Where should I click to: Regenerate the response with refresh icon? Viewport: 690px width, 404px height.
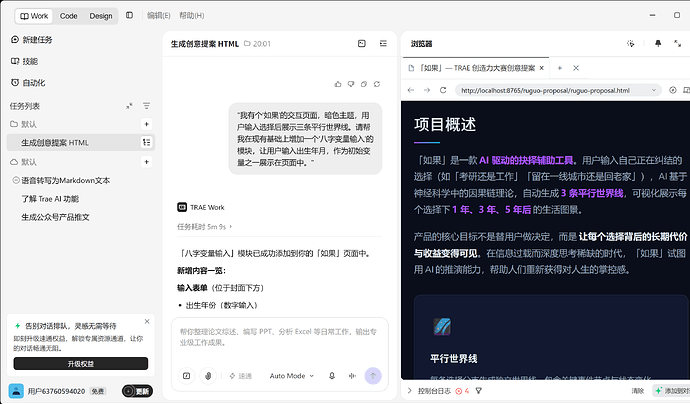[x=377, y=84]
